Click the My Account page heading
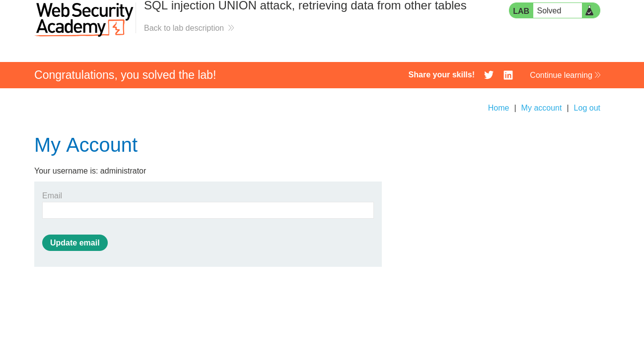This screenshot has width=644, height=364. click(86, 145)
